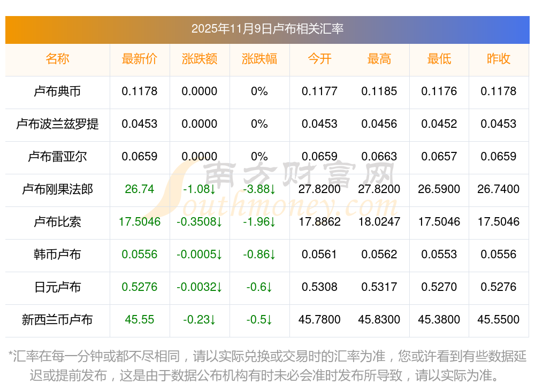Click the title 2025年11月9日卢布相关汇率

tap(267, 29)
